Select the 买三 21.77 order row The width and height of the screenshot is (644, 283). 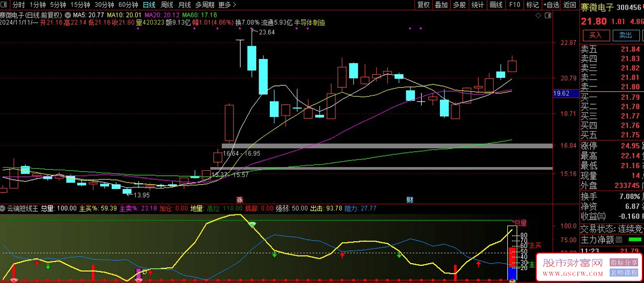click(x=612, y=115)
